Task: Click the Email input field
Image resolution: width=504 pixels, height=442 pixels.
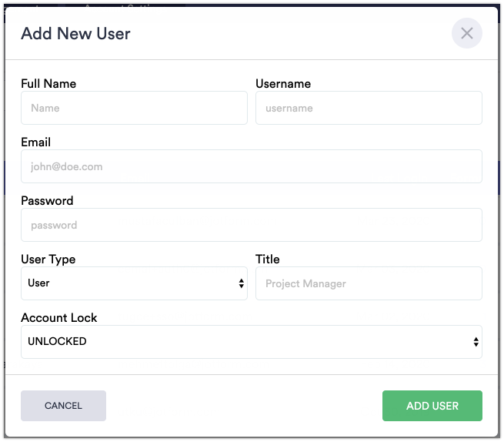Action: [x=251, y=166]
